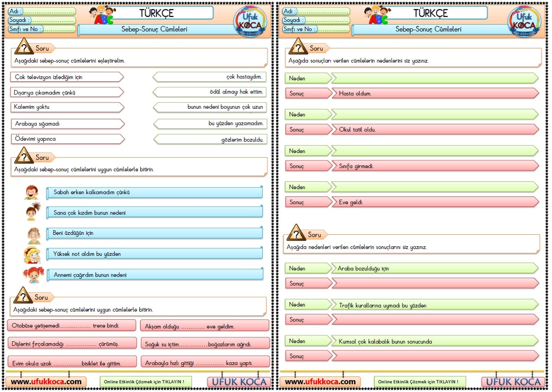
Task: Click the empty Sonuç field below 'Trafik kurallarına uymadı'
Action: (x=435, y=319)
